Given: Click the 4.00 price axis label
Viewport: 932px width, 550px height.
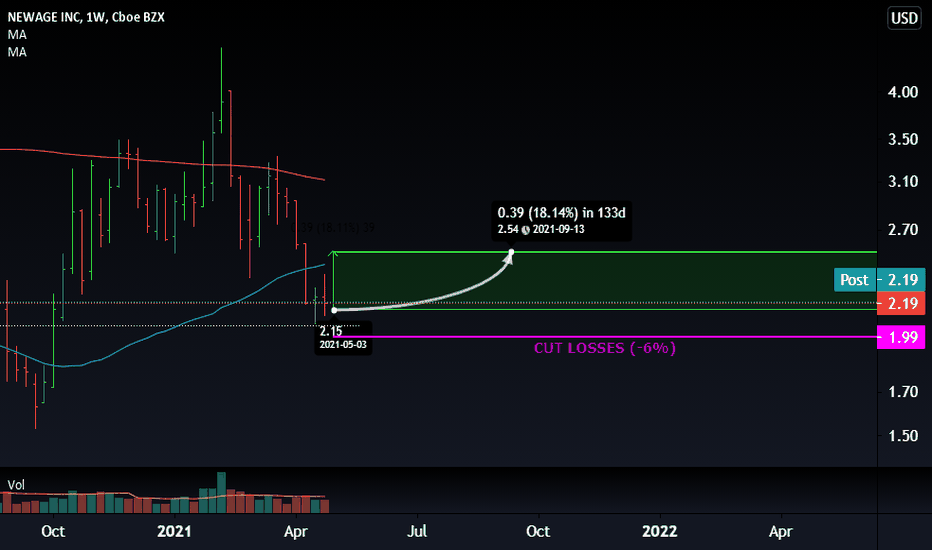Looking at the screenshot, I should tap(903, 92).
